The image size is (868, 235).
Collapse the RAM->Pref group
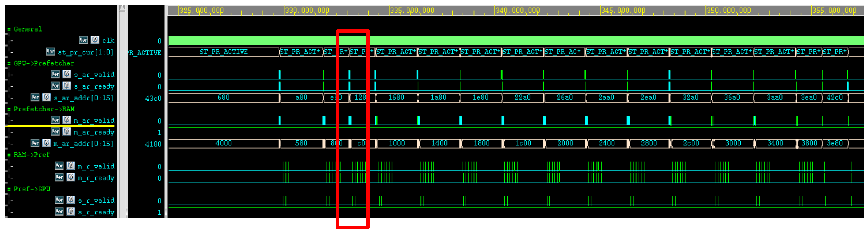[x=9, y=155]
